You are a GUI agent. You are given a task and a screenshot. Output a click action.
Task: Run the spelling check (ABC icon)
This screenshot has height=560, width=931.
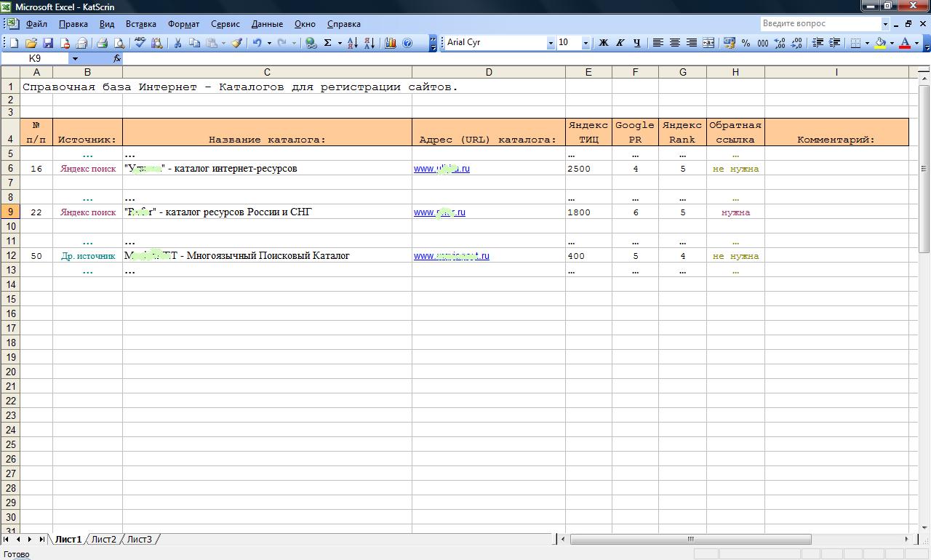click(140, 43)
